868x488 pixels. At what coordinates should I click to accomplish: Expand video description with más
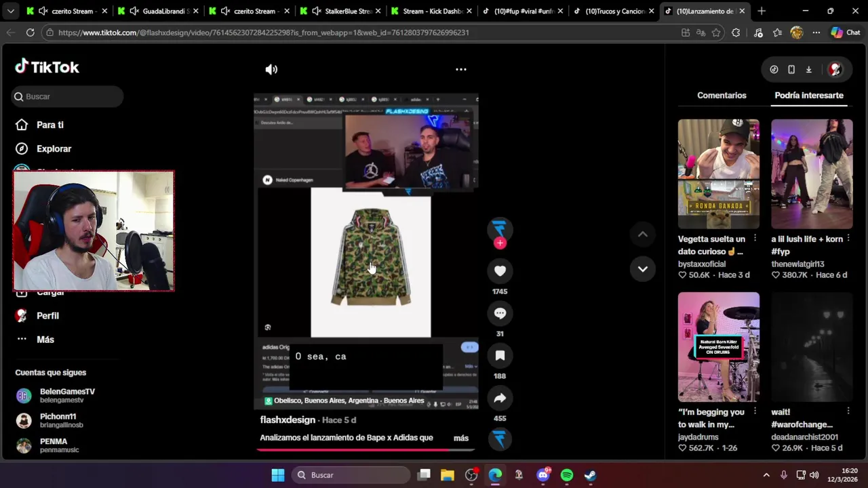click(461, 438)
